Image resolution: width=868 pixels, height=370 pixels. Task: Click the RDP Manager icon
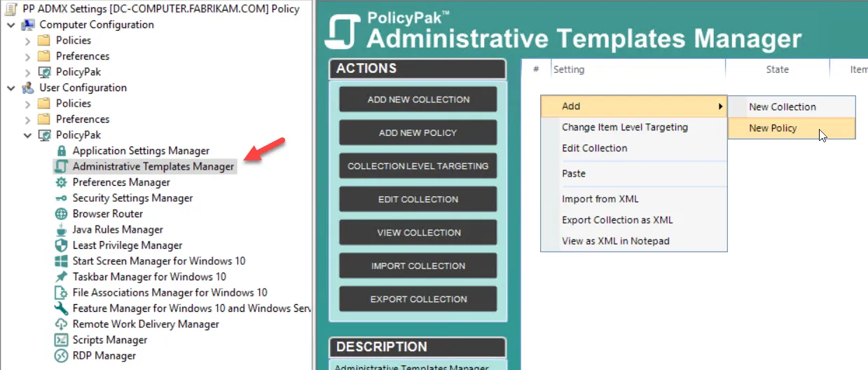[x=61, y=356]
